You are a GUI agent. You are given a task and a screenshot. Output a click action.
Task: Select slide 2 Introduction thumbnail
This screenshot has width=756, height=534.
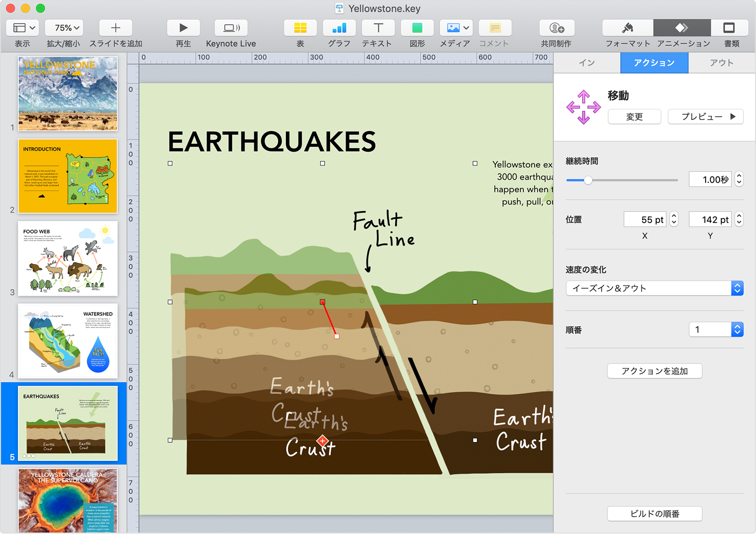pos(68,176)
